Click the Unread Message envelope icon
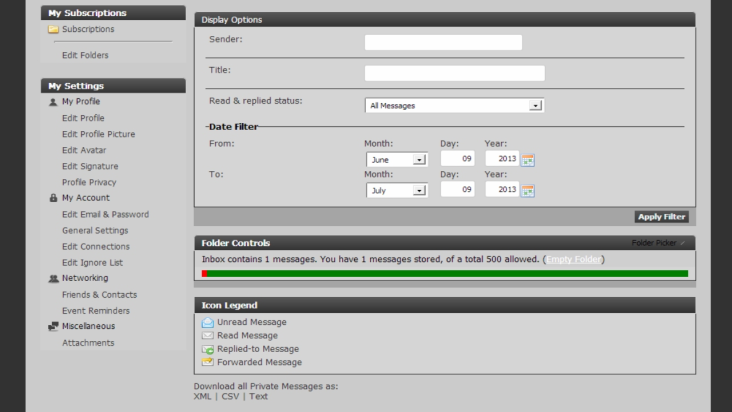The width and height of the screenshot is (732, 412). (x=208, y=322)
